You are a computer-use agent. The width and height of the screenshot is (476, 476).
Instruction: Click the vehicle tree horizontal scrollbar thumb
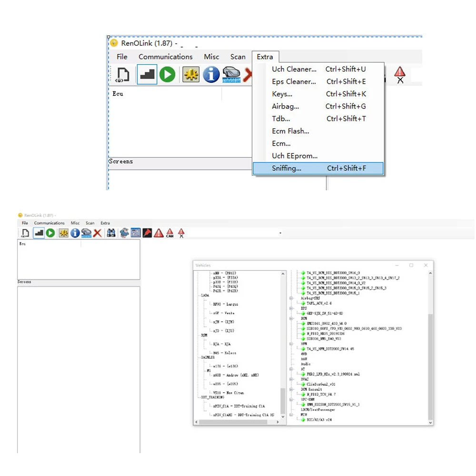coord(233,422)
